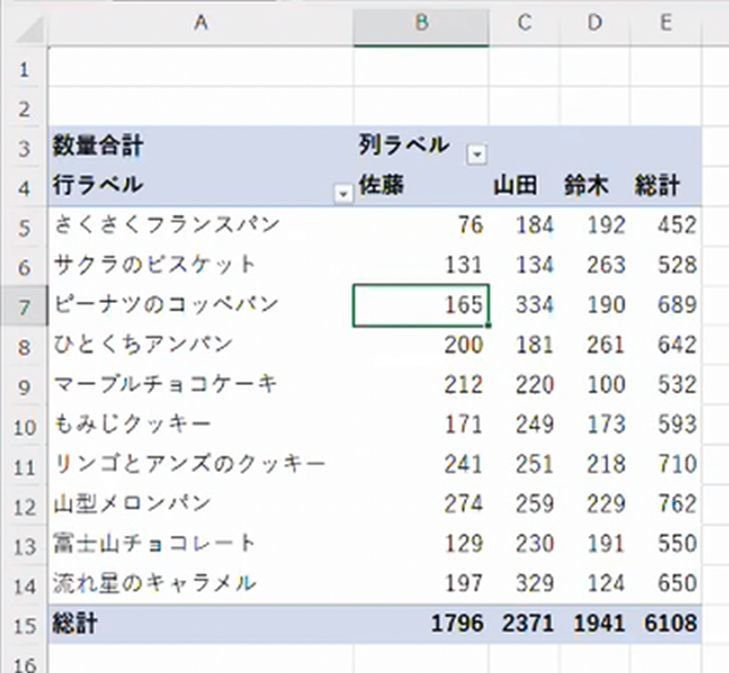
Task: Click cell with value 129
Action: tap(421, 544)
